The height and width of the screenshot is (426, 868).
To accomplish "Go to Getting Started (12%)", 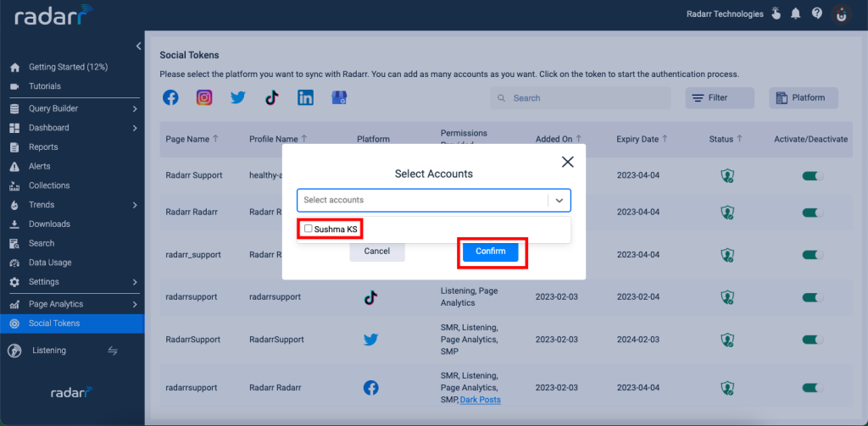I will [68, 67].
